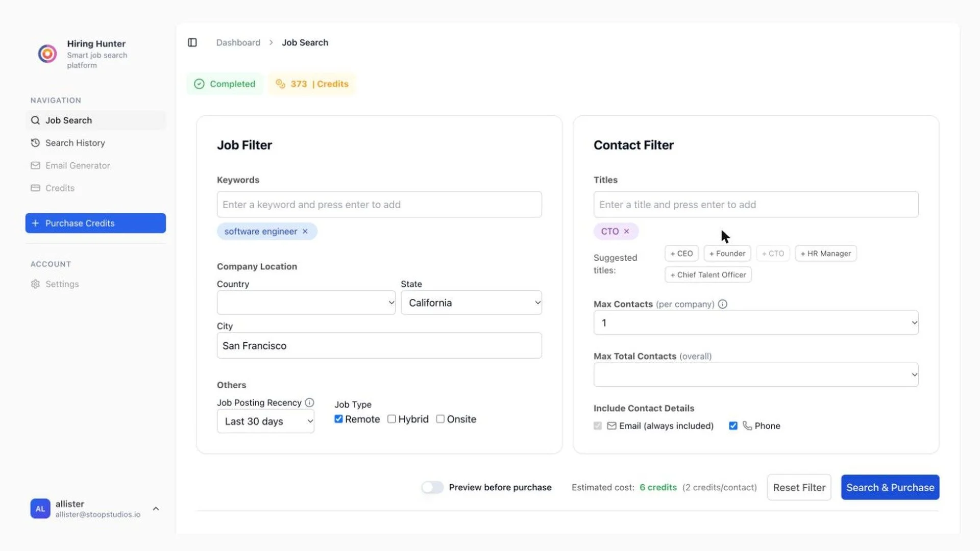Click the Job Search breadcrumb text
This screenshot has width=980, height=551.
[305, 42]
